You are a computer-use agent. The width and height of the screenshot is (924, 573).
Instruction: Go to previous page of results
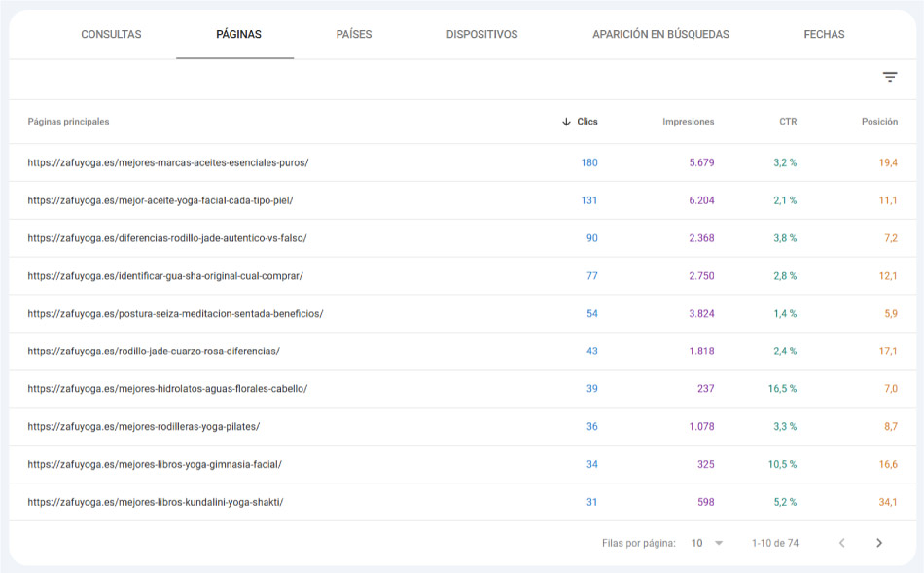[x=841, y=543]
